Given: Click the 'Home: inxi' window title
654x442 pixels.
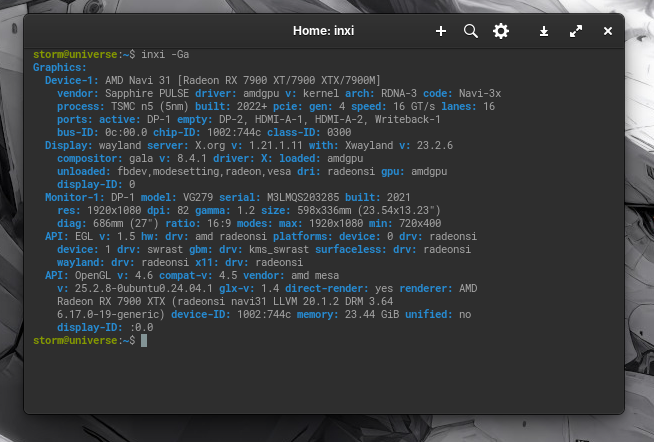Looking at the screenshot, I should (x=323, y=31).
